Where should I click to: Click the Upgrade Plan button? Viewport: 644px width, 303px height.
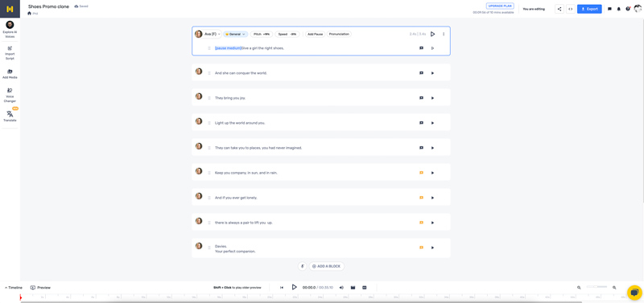point(500,6)
